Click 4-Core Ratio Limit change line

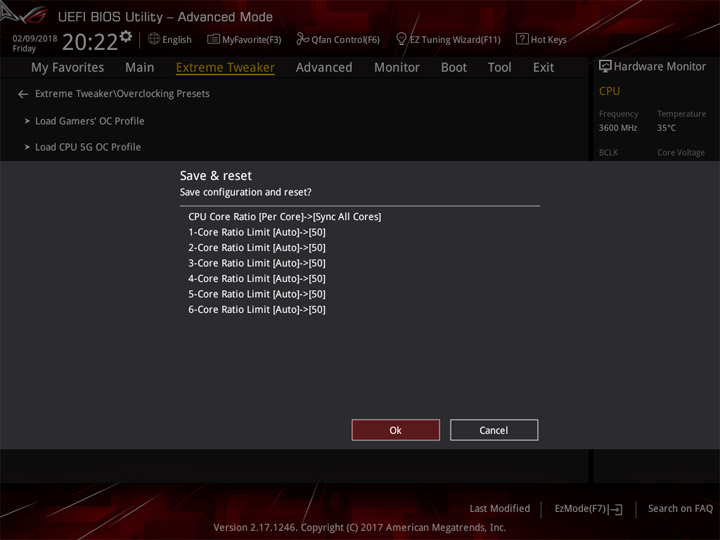(x=257, y=278)
